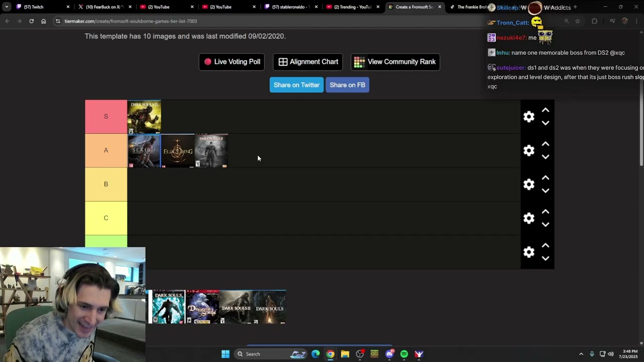
Task: Move C tier row down with arrow
Action: coord(545,225)
